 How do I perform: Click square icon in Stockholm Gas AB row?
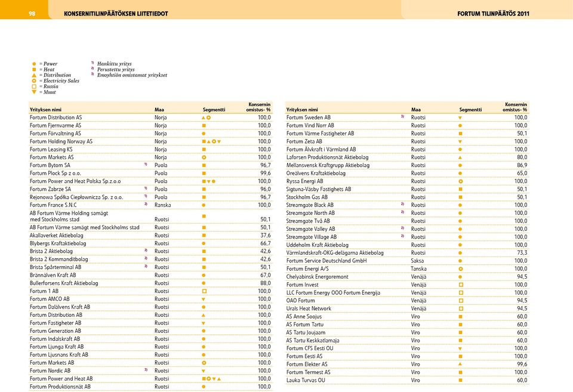click(460, 197)
